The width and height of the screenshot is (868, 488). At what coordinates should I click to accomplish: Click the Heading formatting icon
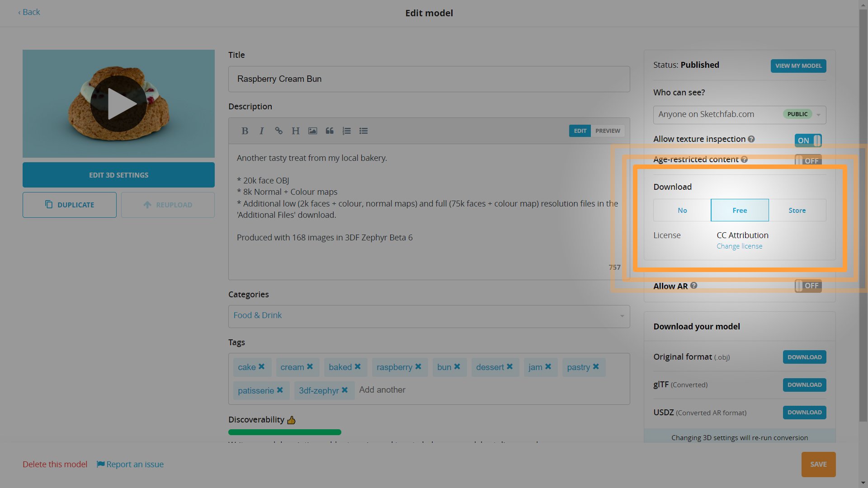[x=296, y=131]
